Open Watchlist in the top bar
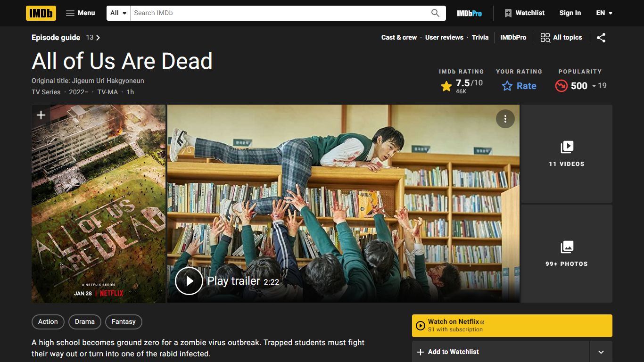Screen dimensions: 644x362 coord(524,13)
